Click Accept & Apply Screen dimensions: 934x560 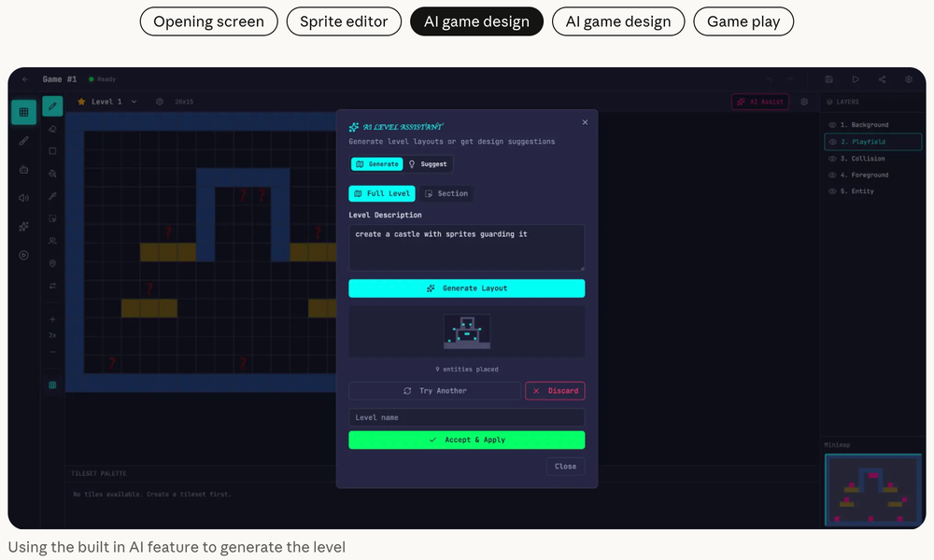click(467, 440)
